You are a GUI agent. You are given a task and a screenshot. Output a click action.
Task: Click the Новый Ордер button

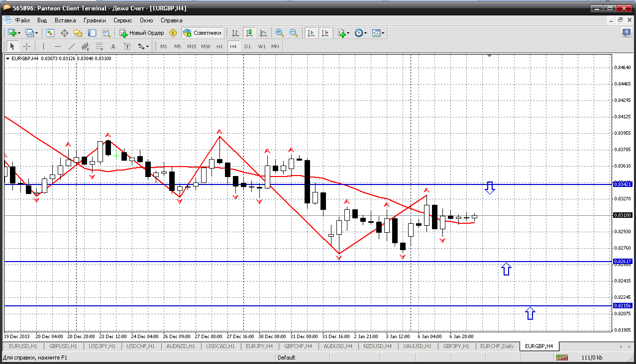tap(142, 33)
